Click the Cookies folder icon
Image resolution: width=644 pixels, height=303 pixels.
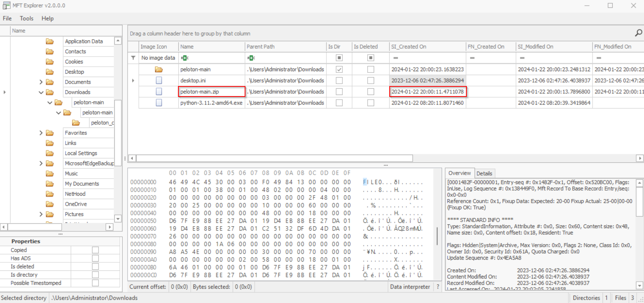(50, 62)
